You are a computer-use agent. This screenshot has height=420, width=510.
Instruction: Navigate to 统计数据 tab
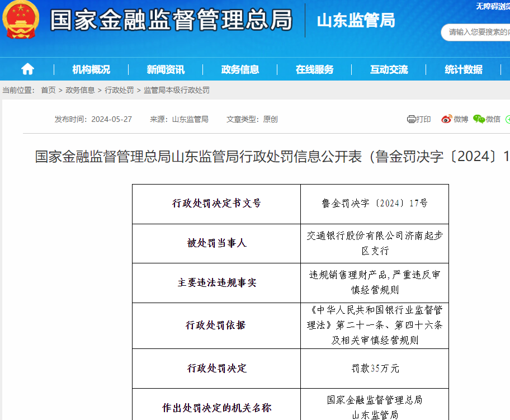pos(463,69)
